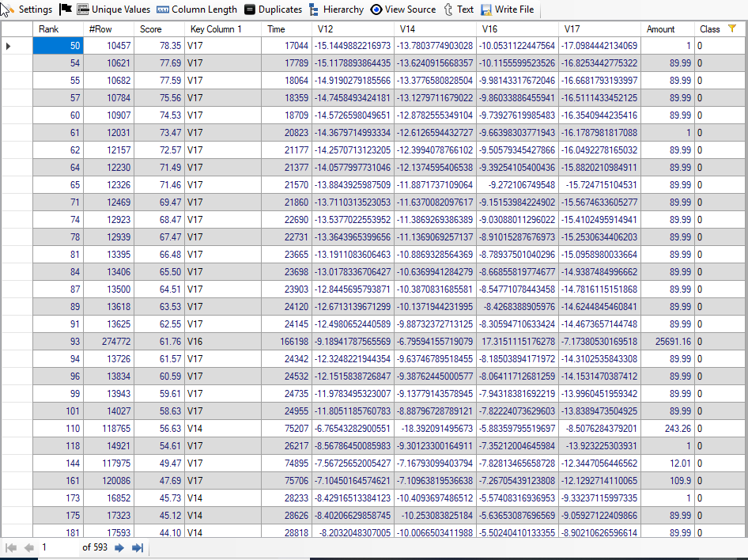Viewport: 748px width, 560px height.
Task: Run the Duplicates check
Action: (273, 9)
